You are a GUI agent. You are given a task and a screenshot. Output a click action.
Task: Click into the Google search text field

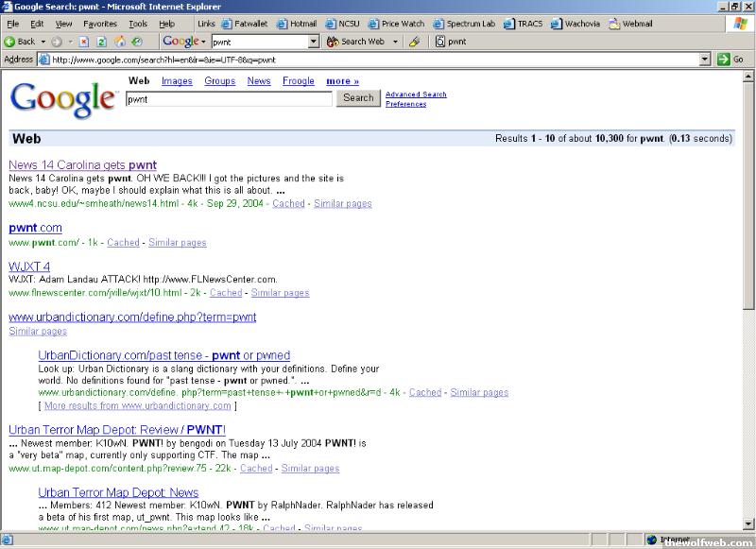228,98
